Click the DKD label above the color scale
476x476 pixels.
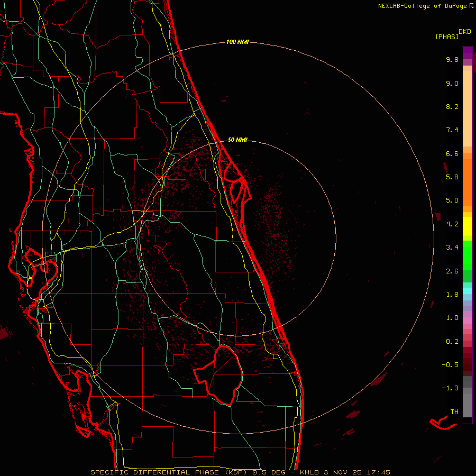point(465,32)
